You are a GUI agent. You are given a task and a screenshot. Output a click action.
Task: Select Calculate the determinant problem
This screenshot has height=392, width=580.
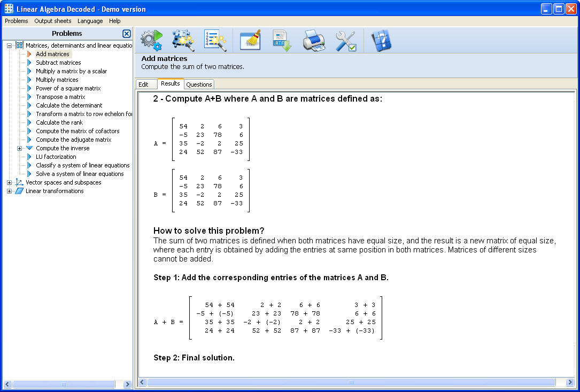click(69, 105)
